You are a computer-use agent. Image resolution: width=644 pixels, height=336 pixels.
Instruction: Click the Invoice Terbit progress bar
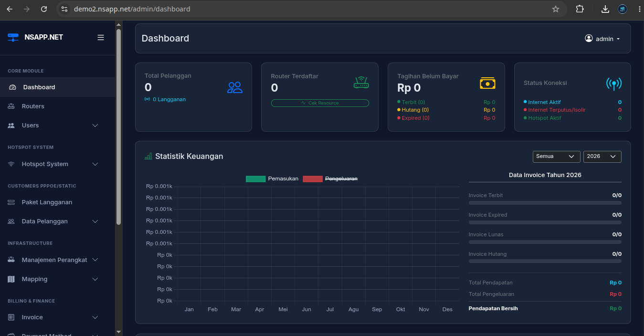click(545, 203)
